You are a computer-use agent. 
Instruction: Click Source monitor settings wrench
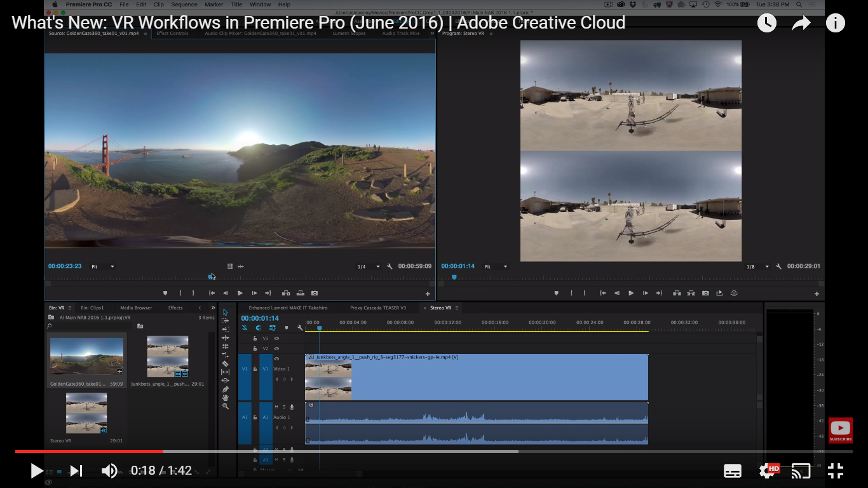390,266
